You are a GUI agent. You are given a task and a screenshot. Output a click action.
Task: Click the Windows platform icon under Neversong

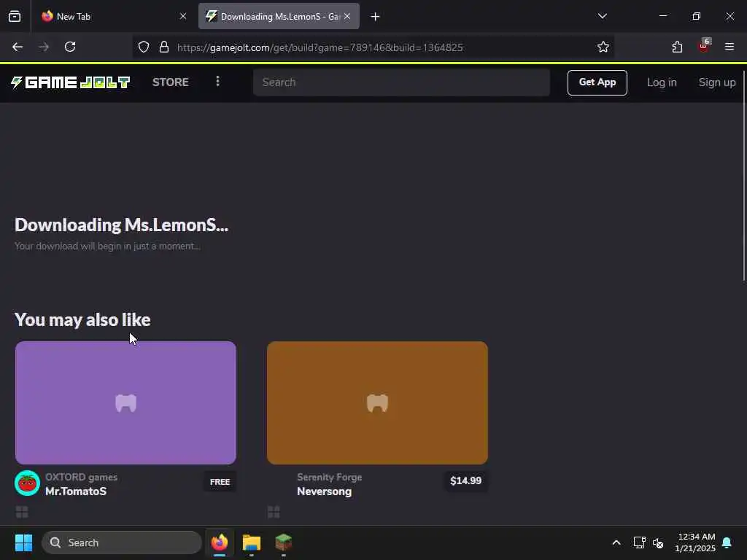pyautogui.click(x=274, y=512)
